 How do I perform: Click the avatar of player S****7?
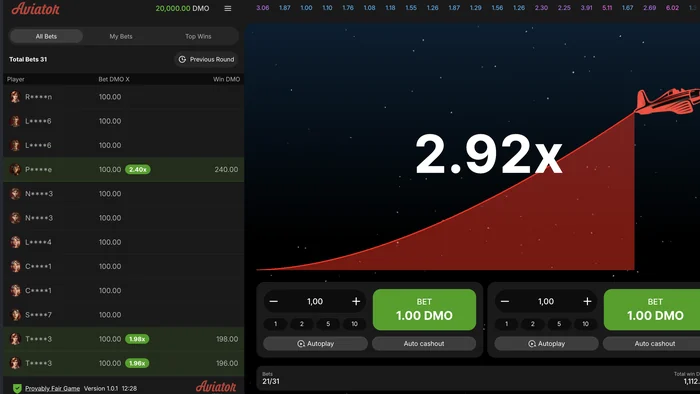(15, 315)
